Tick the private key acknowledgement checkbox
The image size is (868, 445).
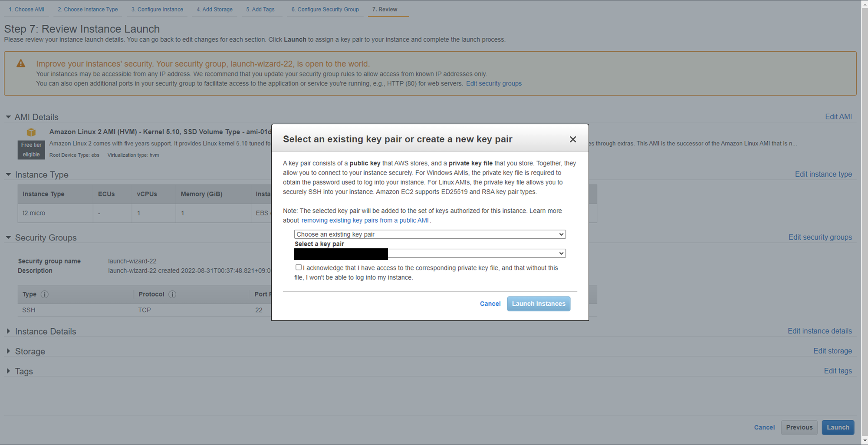(299, 267)
